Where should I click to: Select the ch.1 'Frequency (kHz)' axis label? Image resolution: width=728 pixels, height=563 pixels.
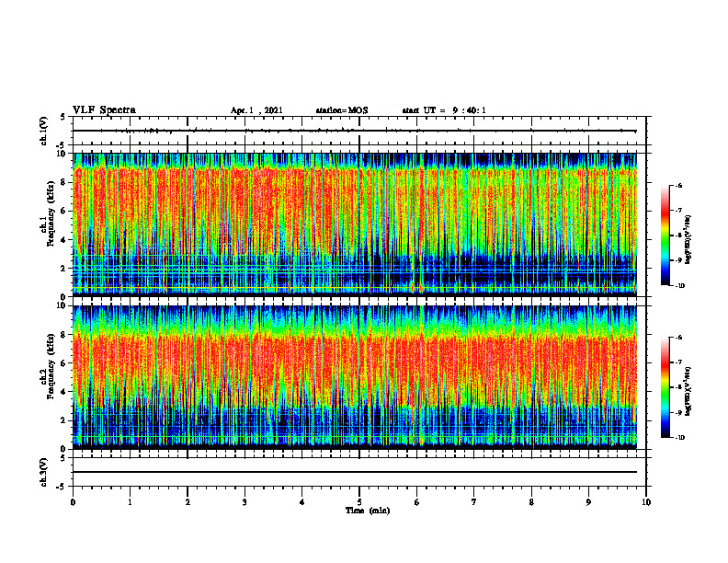[51, 214]
